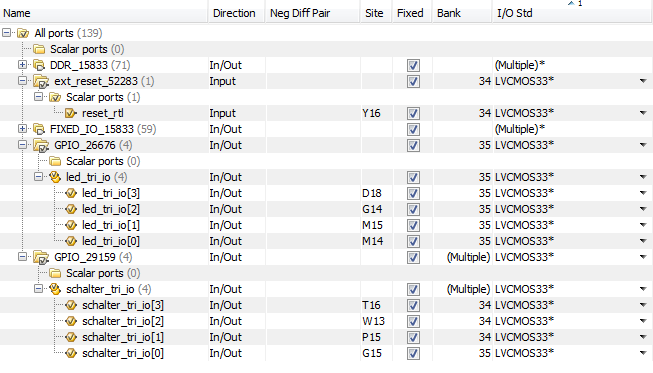Image resolution: width=653 pixels, height=373 pixels.
Task: Click the All ports folder icon
Action: (x=23, y=33)
